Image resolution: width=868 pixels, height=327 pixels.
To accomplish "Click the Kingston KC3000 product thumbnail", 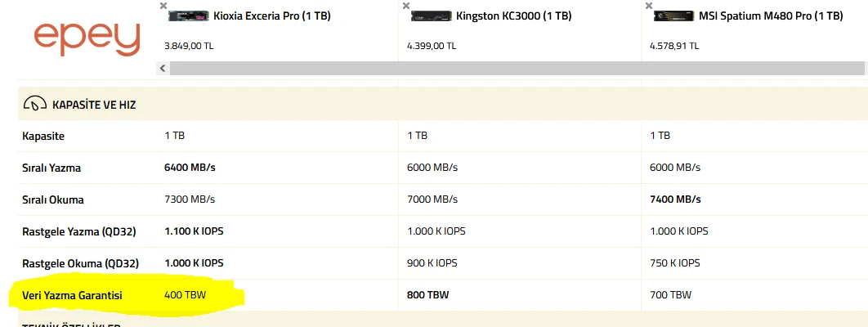I will pyautogui.click(x=432, y=16).
